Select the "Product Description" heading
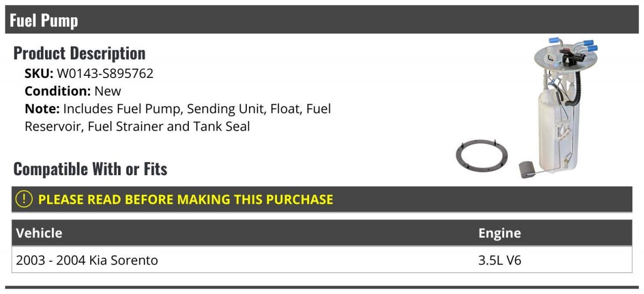644x294 pixels. click(x=79, y=53)
